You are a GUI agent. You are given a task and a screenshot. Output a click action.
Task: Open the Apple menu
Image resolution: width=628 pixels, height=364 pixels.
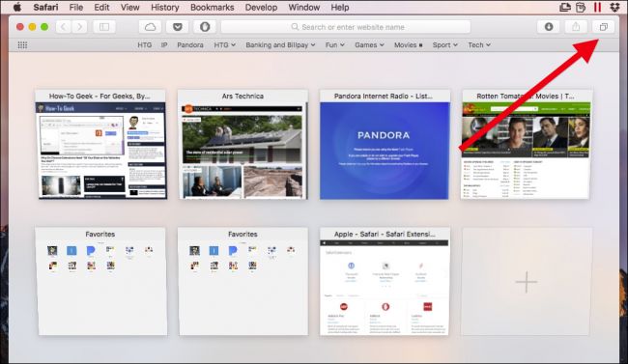point(17,7)
